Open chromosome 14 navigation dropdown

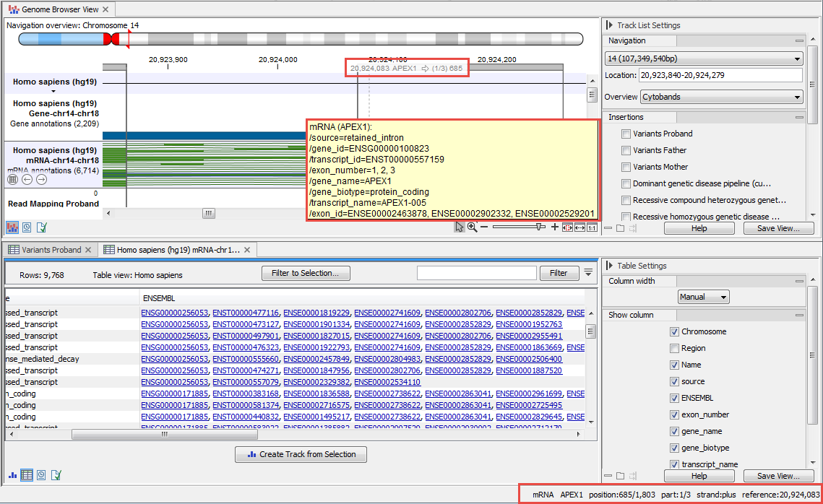tap(703, 58)
